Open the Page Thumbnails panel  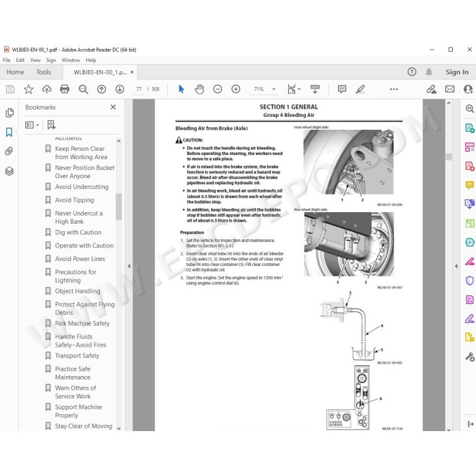(x=10, y=113)
